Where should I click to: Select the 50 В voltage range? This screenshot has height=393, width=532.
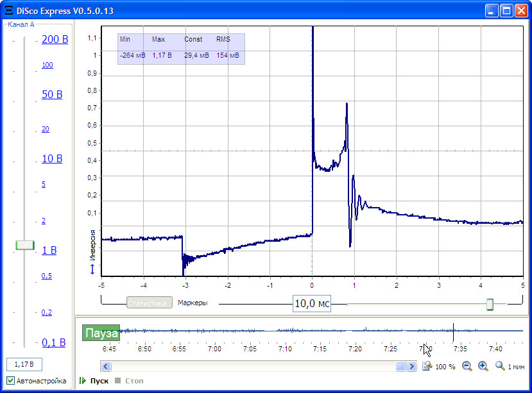point(52,95)
